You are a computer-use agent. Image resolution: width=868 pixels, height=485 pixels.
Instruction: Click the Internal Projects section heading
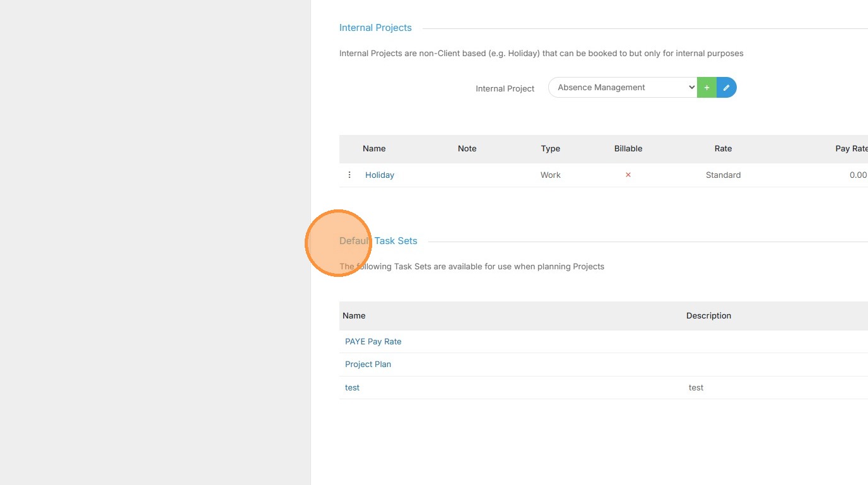click(x=375, y=28)
